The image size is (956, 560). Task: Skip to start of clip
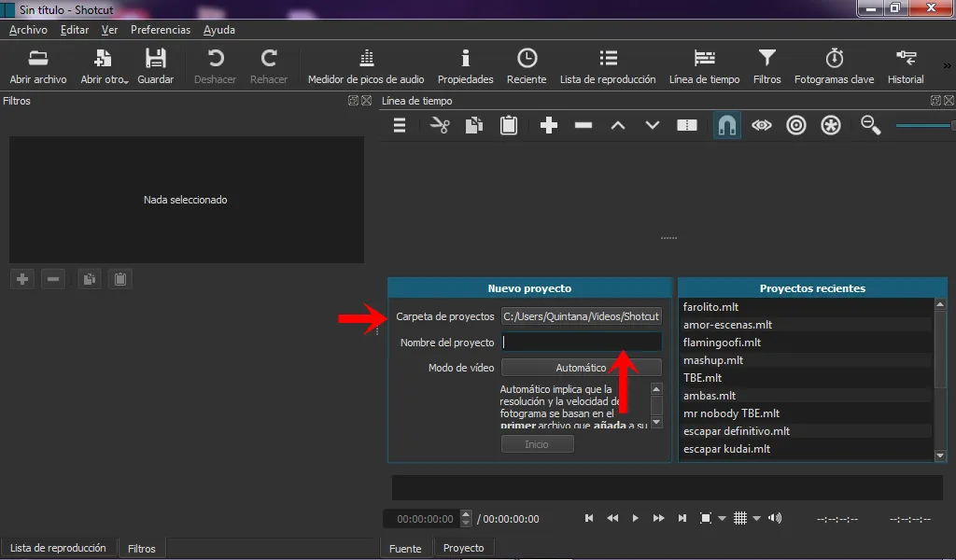589,518
